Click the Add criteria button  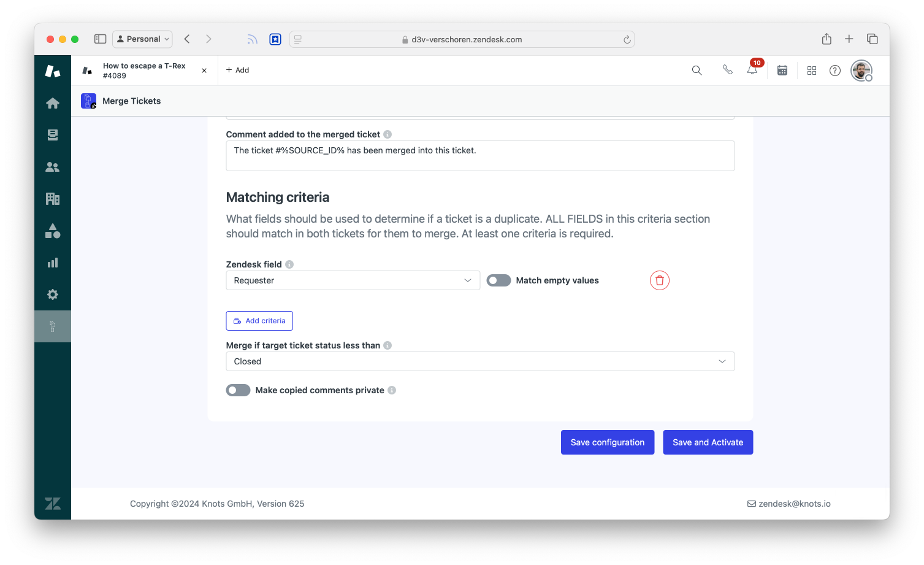tap(259, 321)
